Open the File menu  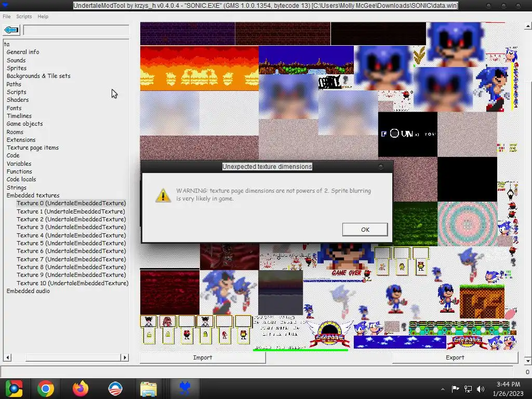tap(6, 16)
